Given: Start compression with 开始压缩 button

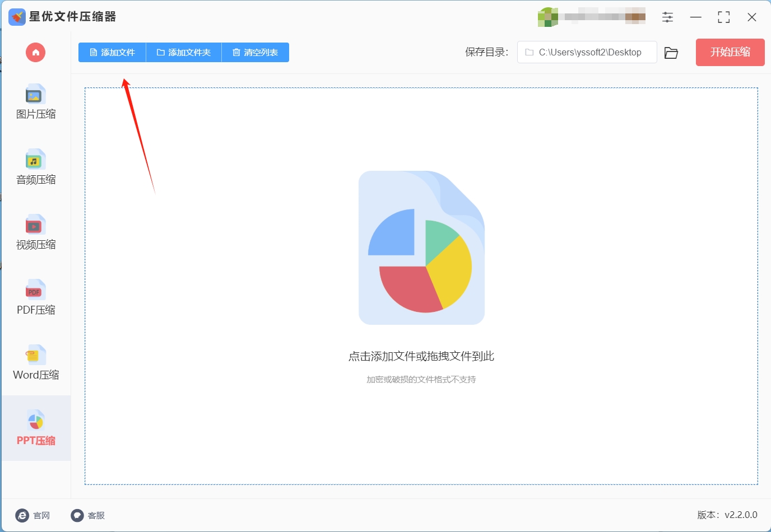Looking at the screenshot, I should [x=730, y=52].
